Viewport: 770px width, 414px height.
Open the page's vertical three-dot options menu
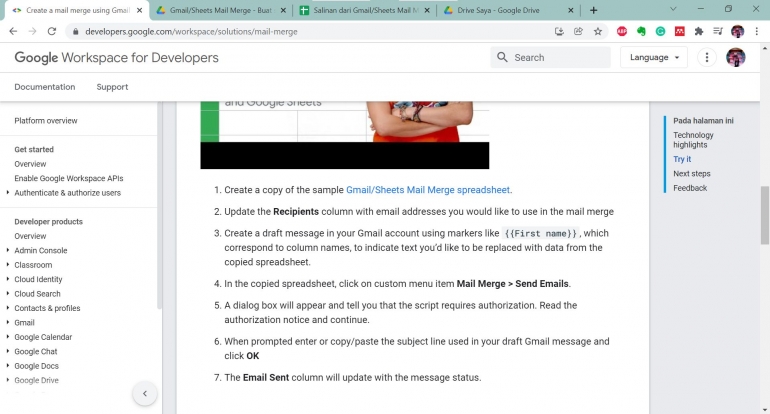coord(707,57)
